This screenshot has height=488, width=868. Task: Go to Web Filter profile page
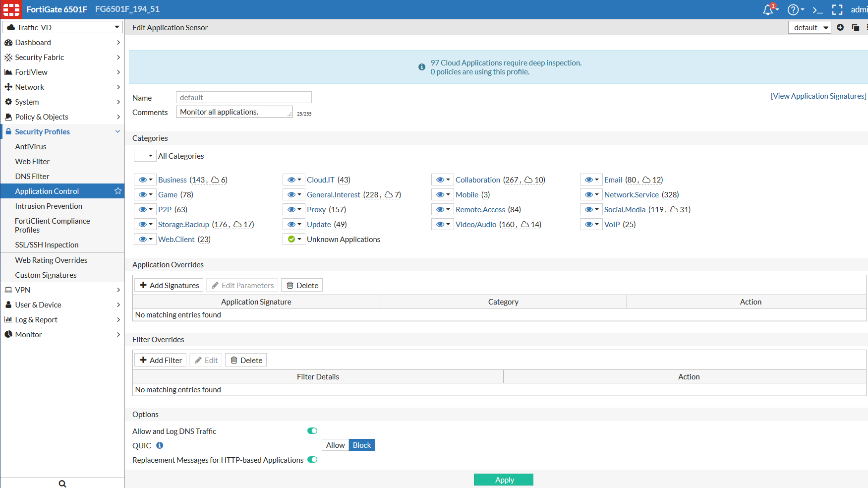[62, 162]
